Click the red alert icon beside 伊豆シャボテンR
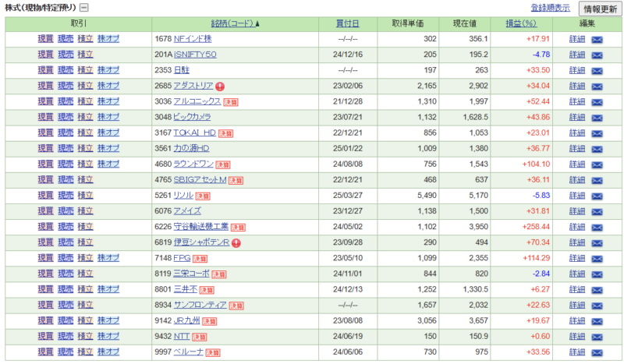Image resolution: width=624 pixels, height=364 pixels. point(236,242)
